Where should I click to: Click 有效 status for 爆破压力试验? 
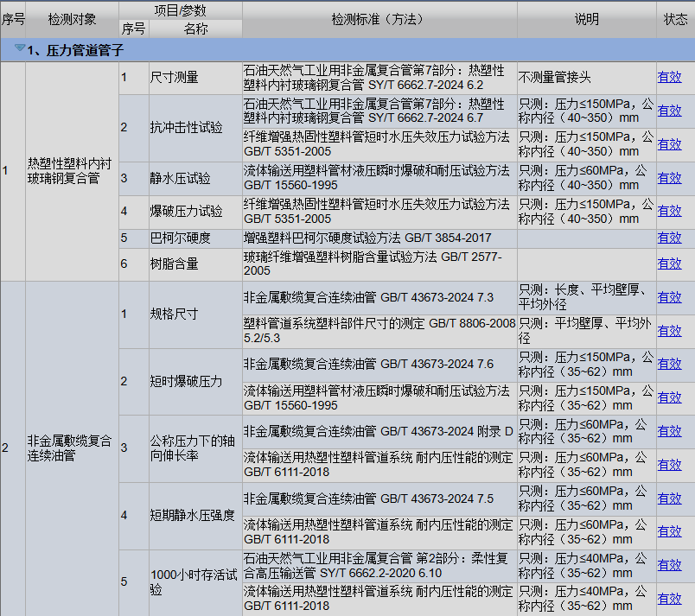(x=669, y=211)
